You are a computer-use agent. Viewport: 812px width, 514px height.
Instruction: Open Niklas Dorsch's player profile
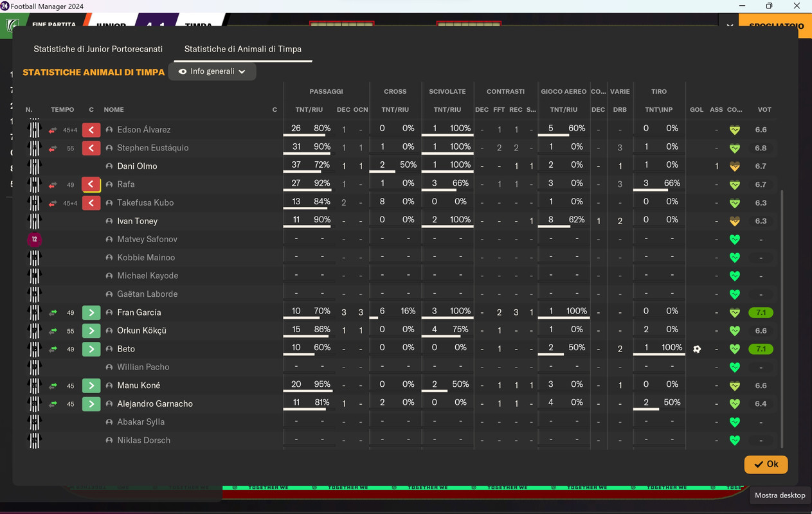[x=144, y=441]
